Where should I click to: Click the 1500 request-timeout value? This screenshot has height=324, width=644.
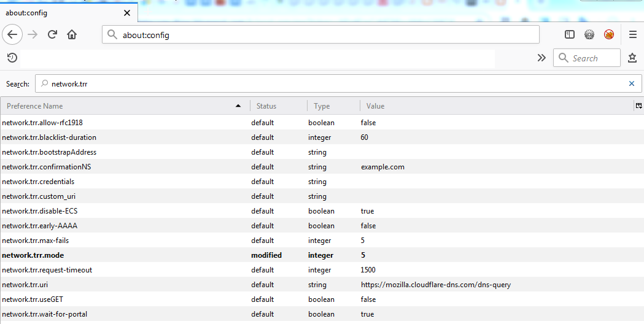(x=368, y=270)
